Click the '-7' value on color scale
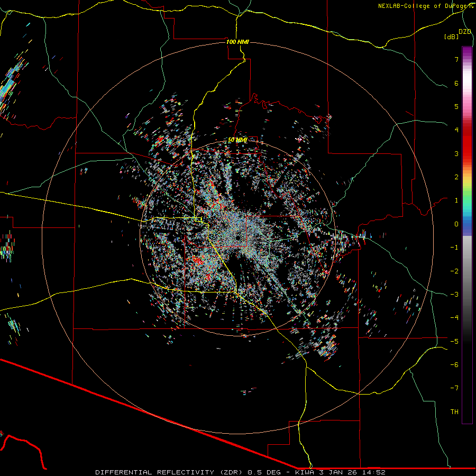 coord(454,388)
